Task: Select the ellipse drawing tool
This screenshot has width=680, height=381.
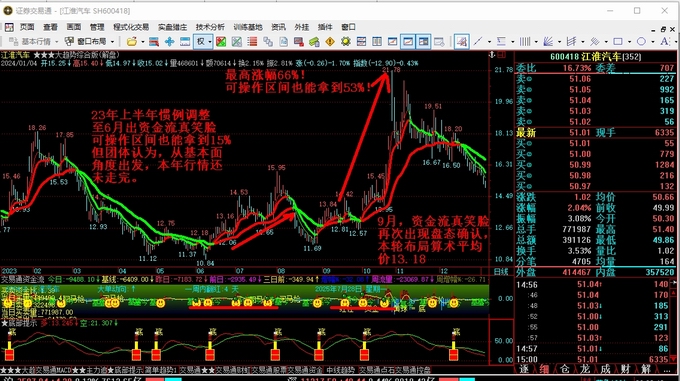Action: point(641,42)
